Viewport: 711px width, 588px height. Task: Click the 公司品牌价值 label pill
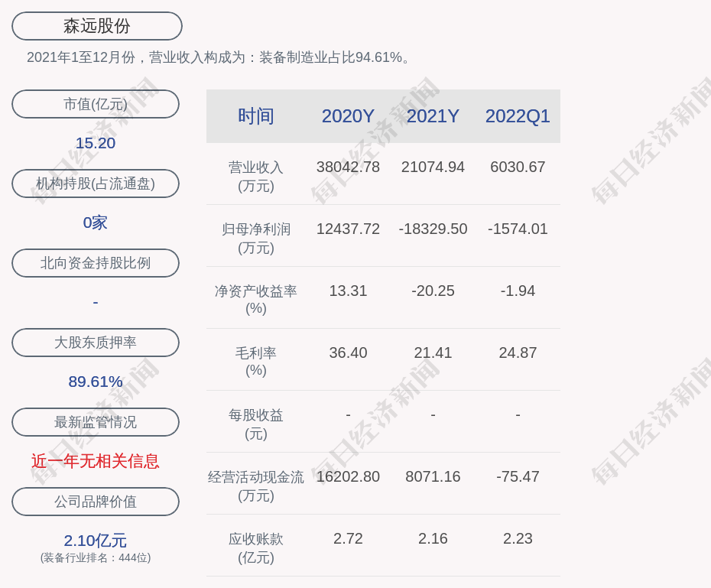[96, 502]
